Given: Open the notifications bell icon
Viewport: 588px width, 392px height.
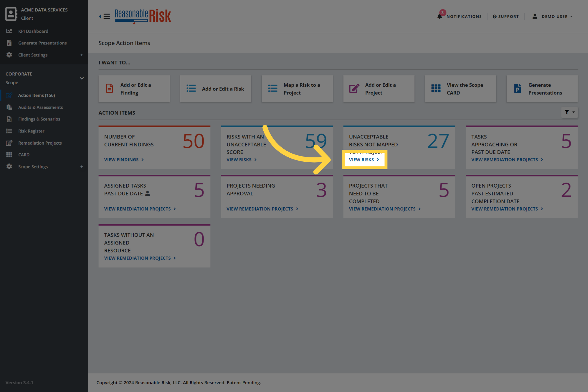Looking at the screenshot, I should pos(439,17).
